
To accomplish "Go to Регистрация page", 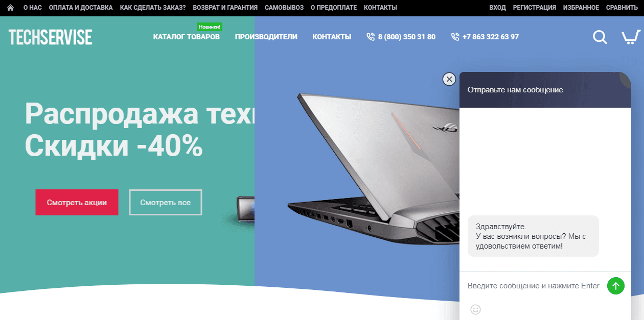I will coord(535,8).
